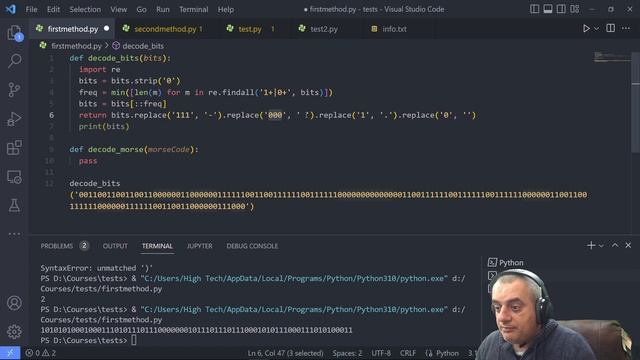Click 'pass' keyword in decode_morse

88,161
